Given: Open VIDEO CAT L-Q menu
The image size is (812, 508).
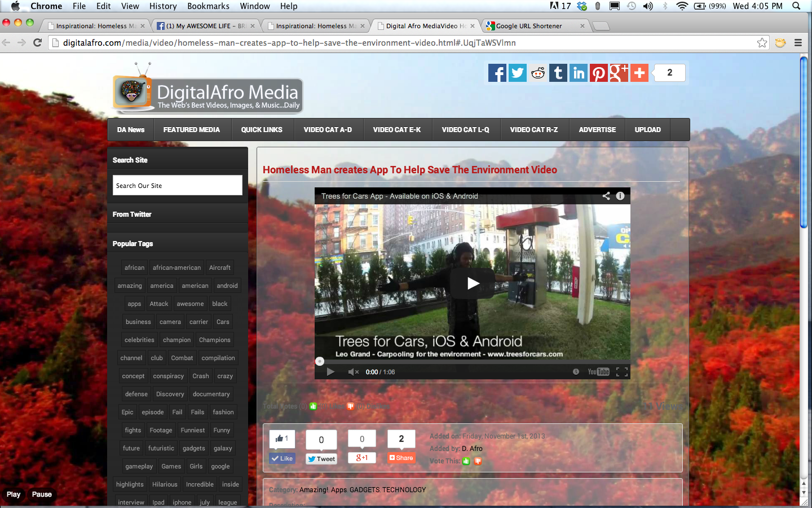Looking at the screenshot, I should [466, 129].
